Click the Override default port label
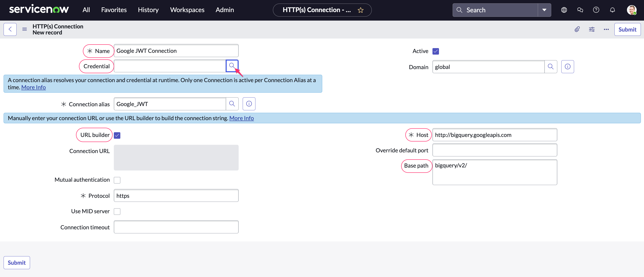 coord(402,150)
